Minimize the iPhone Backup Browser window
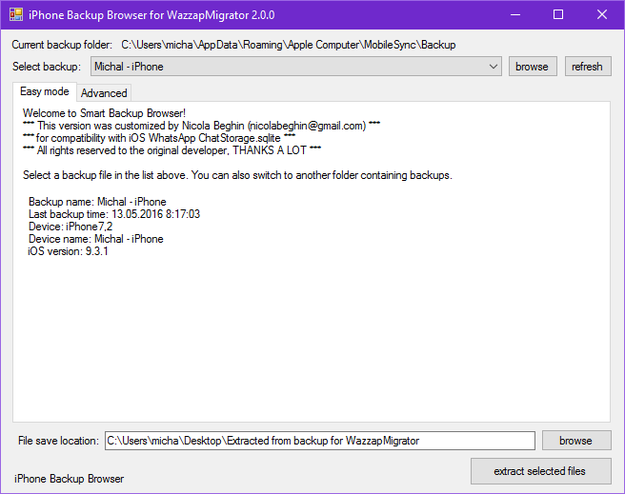Image resolution: width=625 pixels, height=494 pixels. point(514,15)
